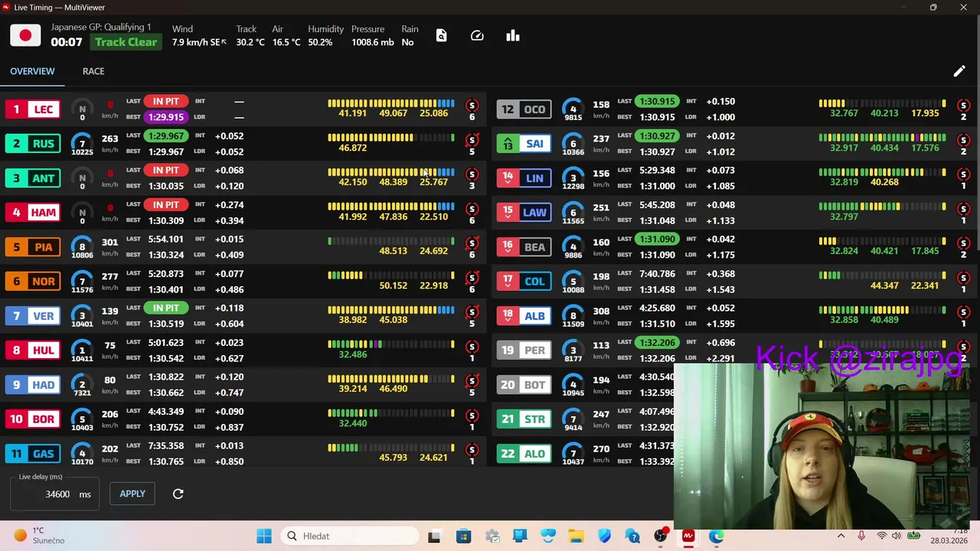Screen dimensions: 980x551
Task: Select the VER driver tag
Action: 34,316
